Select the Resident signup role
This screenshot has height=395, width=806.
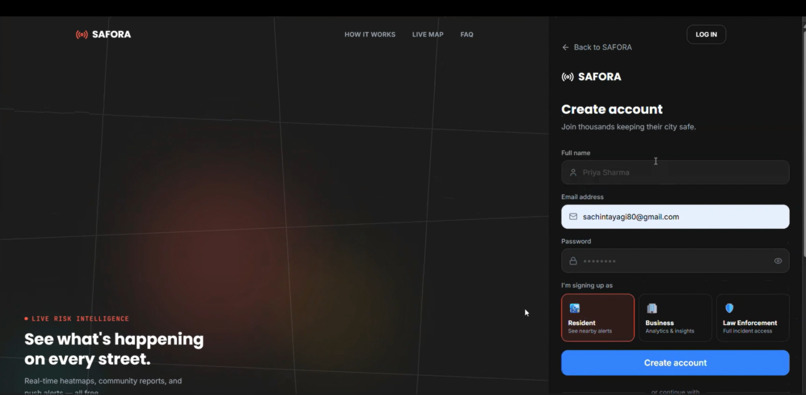598,317
